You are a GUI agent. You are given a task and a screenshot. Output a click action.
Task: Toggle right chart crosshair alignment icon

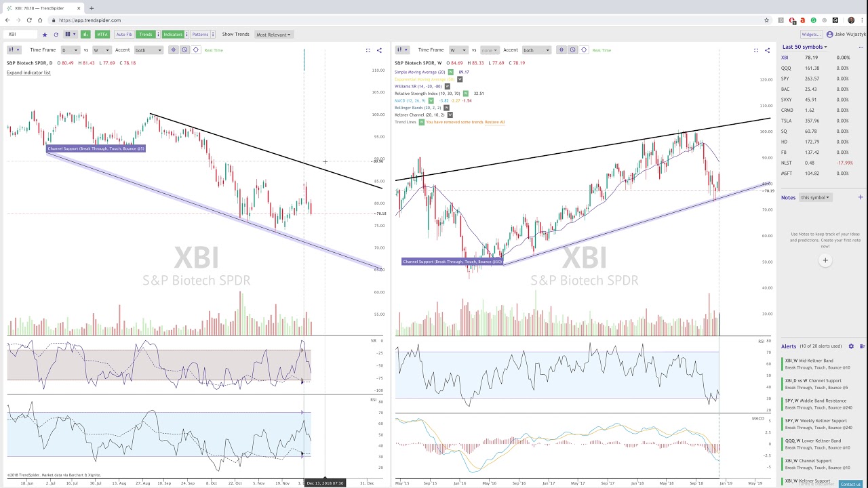coord(561,49)
